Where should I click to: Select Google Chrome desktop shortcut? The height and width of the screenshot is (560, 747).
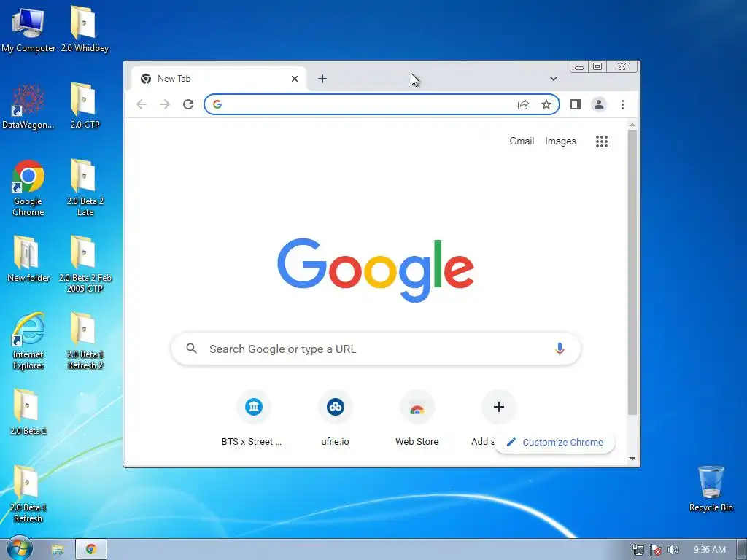(28, 187)
